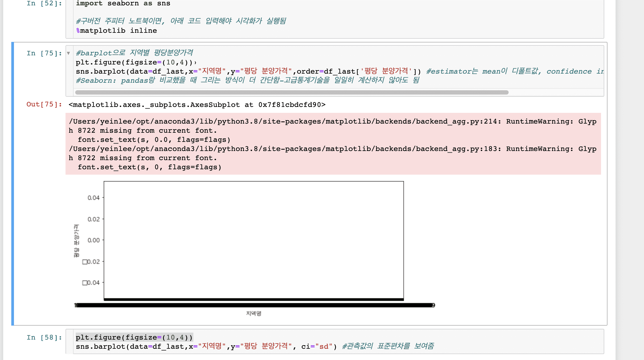Click the blue selected-cell indicator bar
Viewport: 644px width, 360px height.
pyautogui.click(x=13, y=183)
